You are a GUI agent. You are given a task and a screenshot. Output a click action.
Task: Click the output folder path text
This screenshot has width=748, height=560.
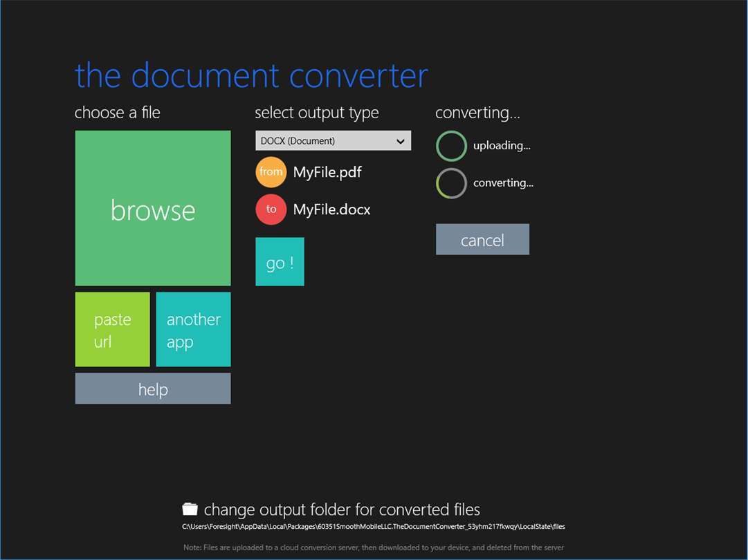pos(374,527)
